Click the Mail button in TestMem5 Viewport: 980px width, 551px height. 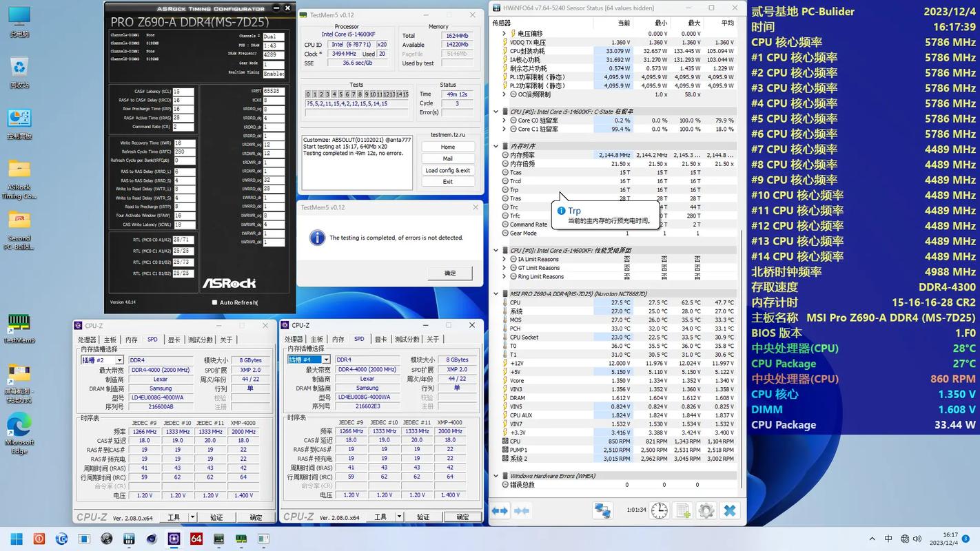click(x=448, y=158)
